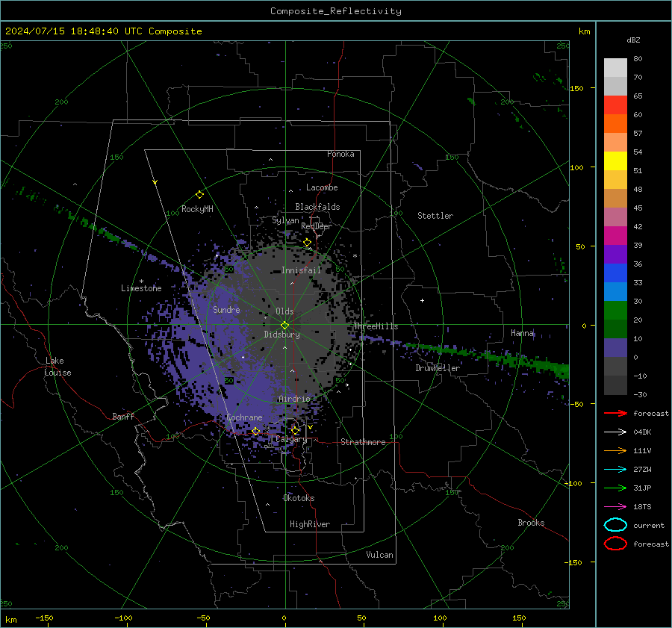The image size is (672, 628).
Task: Select the lightest gray 80 dBZ swatch
Action: (615, 67)
